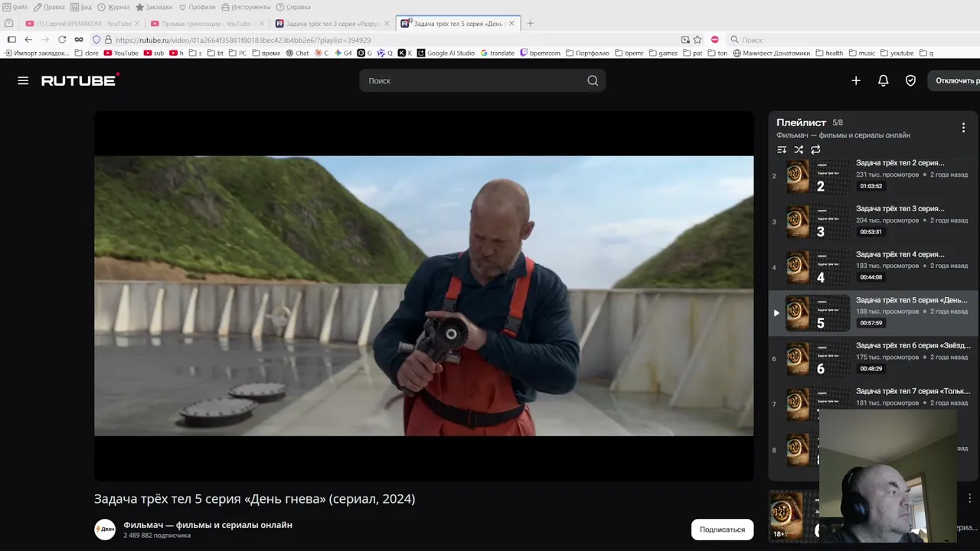Open the Chat bookmark

[297, 54]
